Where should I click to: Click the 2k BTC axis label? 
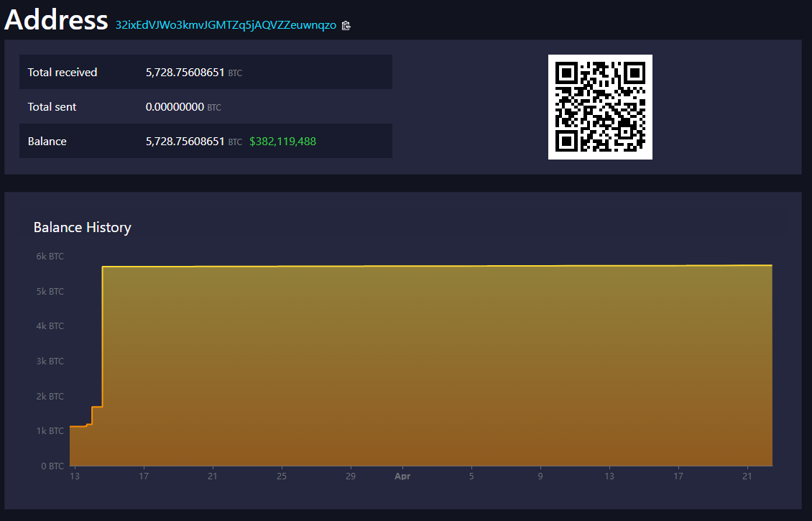[x=50, y=396]
